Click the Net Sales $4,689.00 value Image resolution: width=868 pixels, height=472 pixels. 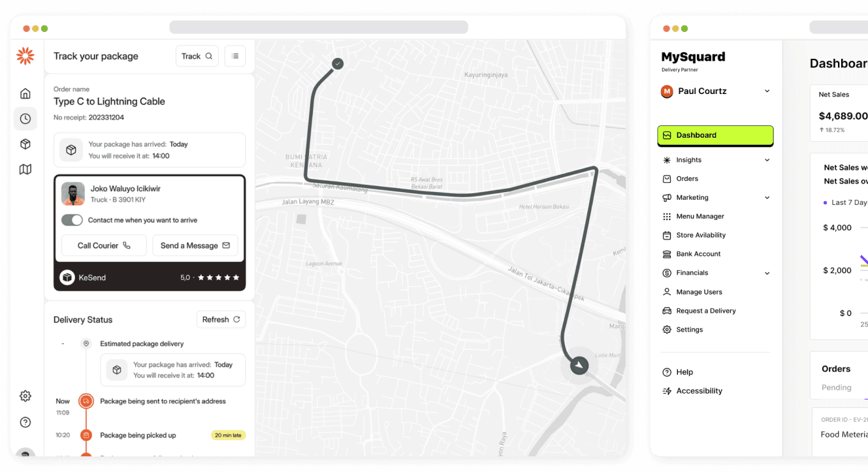point(843,116)
